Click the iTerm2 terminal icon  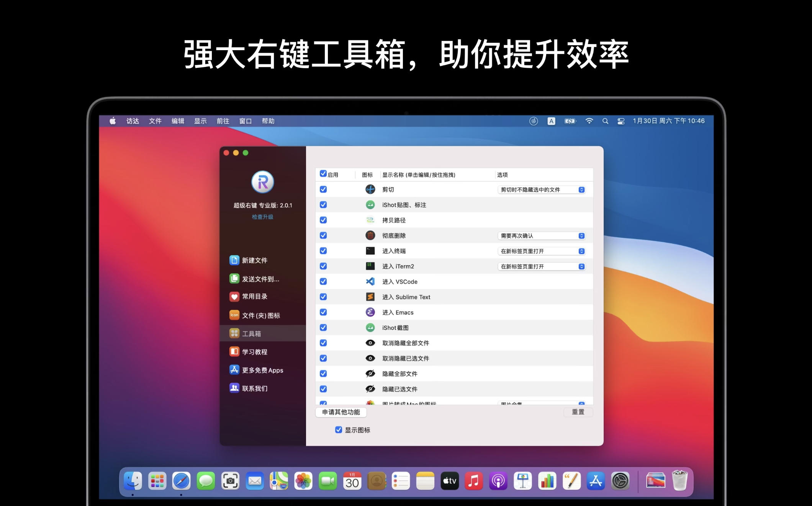(x=370, y=266)
